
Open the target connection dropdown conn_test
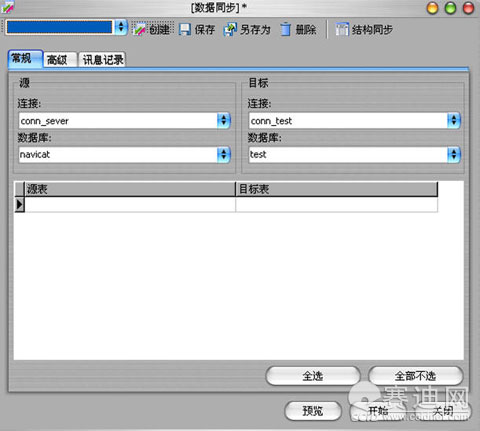point(454,120)
